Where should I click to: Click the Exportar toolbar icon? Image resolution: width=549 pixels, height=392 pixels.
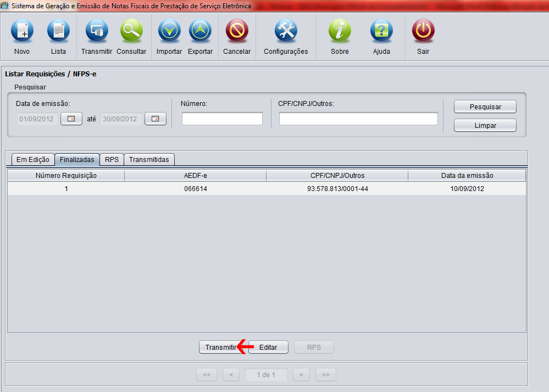click(200, 31)
